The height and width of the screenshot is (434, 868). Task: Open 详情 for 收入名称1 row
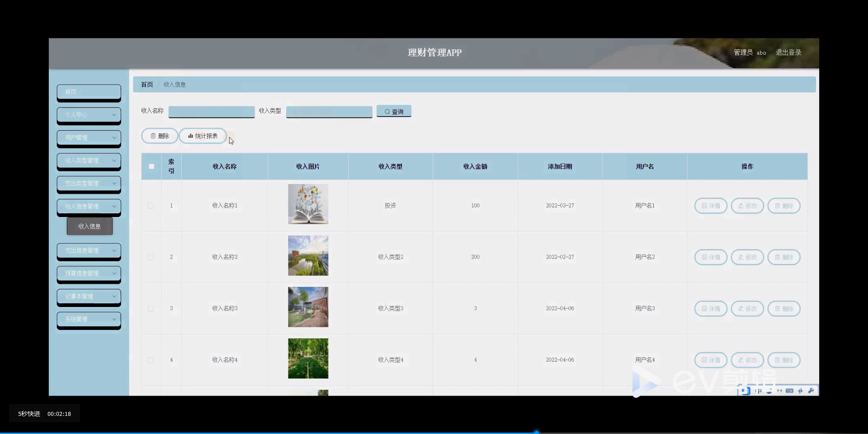click(710, 206)
